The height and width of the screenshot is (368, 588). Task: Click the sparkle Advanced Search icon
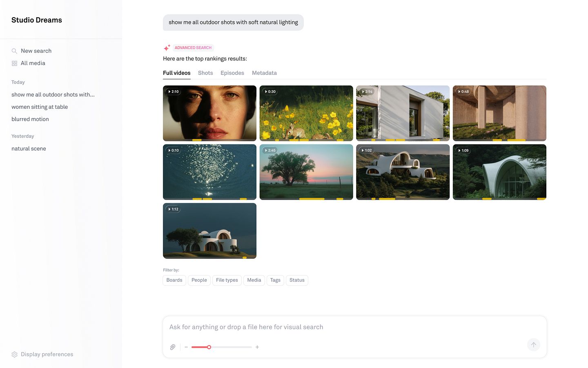pyautogui.click(x=167, y=47)
